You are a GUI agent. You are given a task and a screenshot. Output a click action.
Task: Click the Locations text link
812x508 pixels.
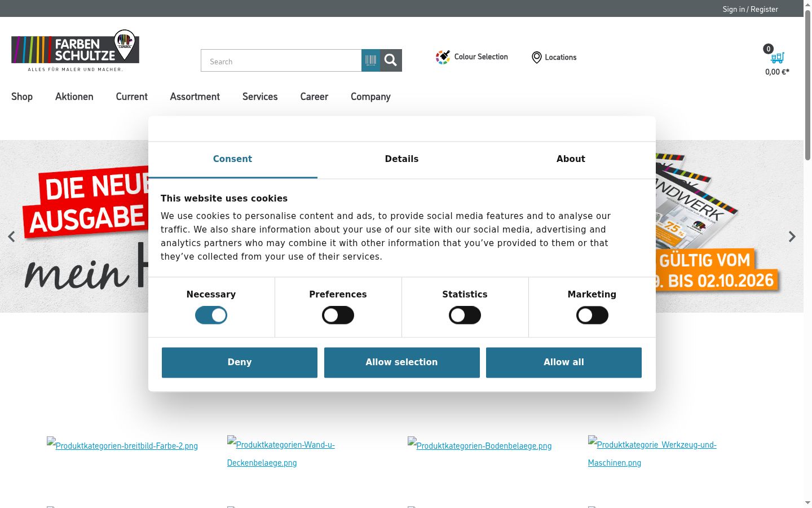point(561,58)
